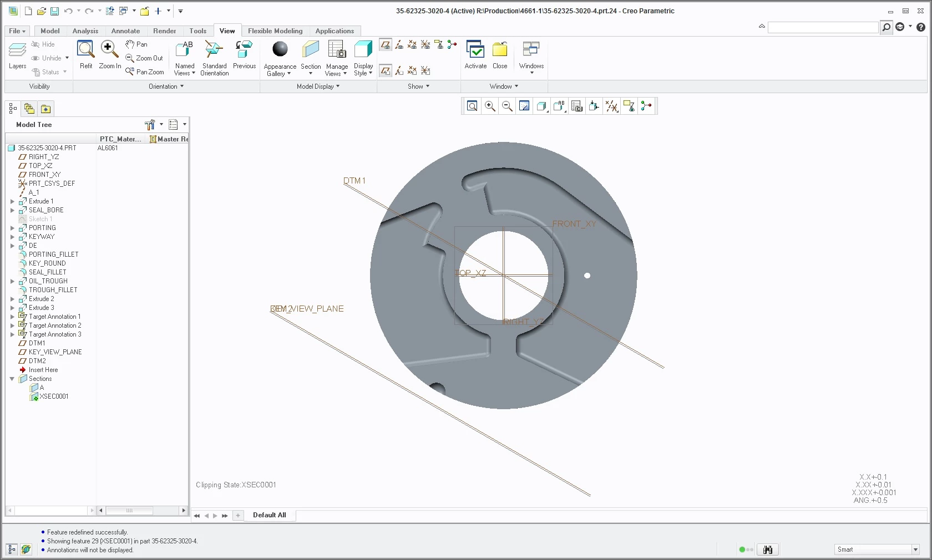Screen dimensions: 932x560
Task: Click the Manage Views icon
Action: coord(337,57)
